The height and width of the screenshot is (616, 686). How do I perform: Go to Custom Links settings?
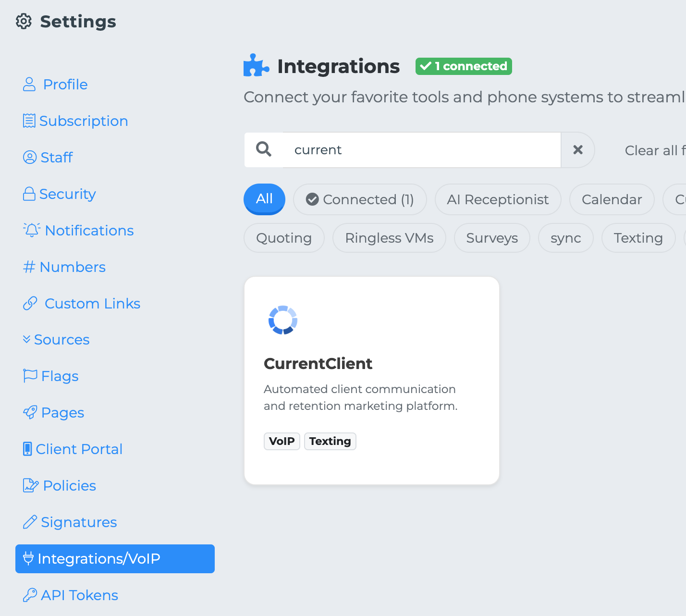[x=92, y=303]
